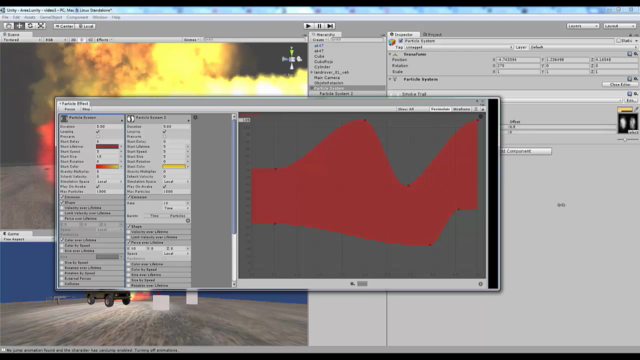Click the curve editor bottom-right round icon

tap(480, 284)
